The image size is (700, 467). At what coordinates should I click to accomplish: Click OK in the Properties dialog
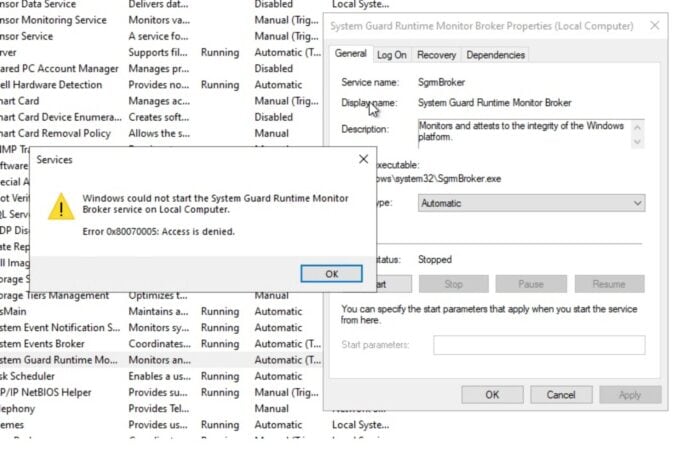click(492, 395)
